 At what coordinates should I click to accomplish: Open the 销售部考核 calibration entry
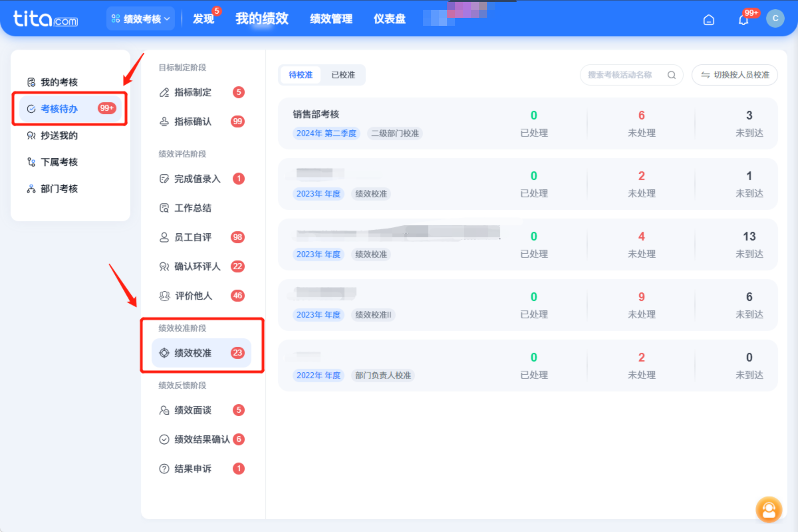pyautogui.click(x=316, y=114)
